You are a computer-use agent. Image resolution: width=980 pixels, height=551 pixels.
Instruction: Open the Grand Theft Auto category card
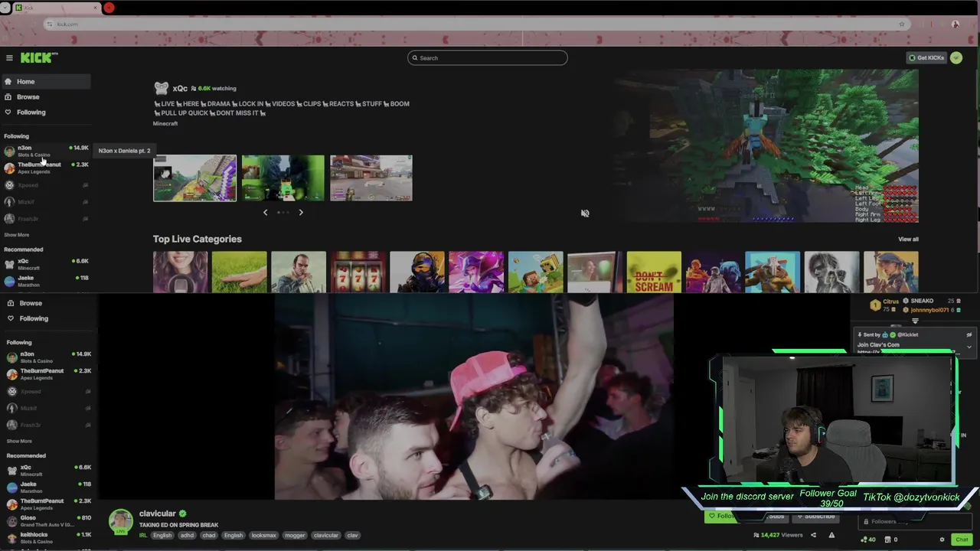point(299,272)
